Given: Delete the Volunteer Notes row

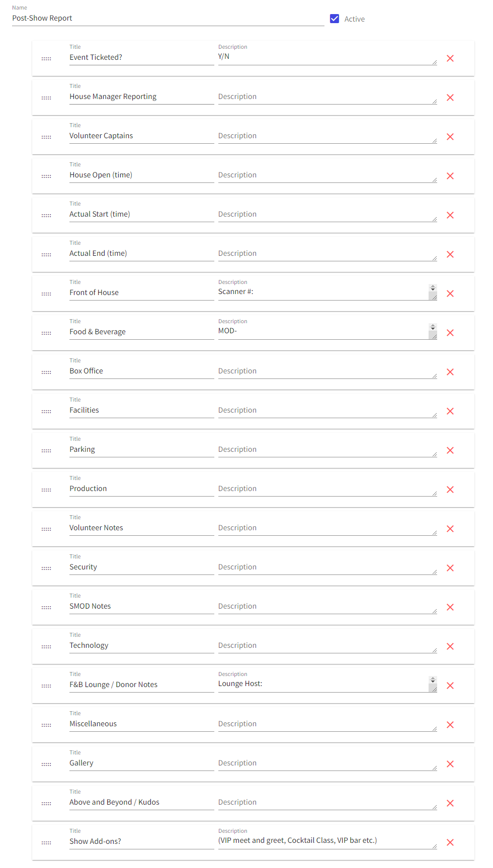Looking at the screenshot, I should click(x=450, y=529).
